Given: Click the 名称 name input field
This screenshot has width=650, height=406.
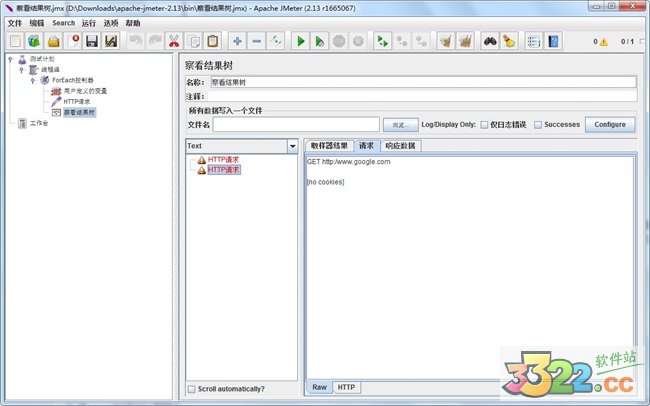Looking at the screenshot, I should click(423, 82).
